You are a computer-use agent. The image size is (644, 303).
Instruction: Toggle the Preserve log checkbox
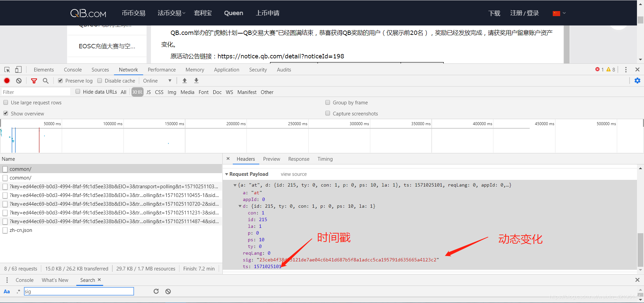60,81
